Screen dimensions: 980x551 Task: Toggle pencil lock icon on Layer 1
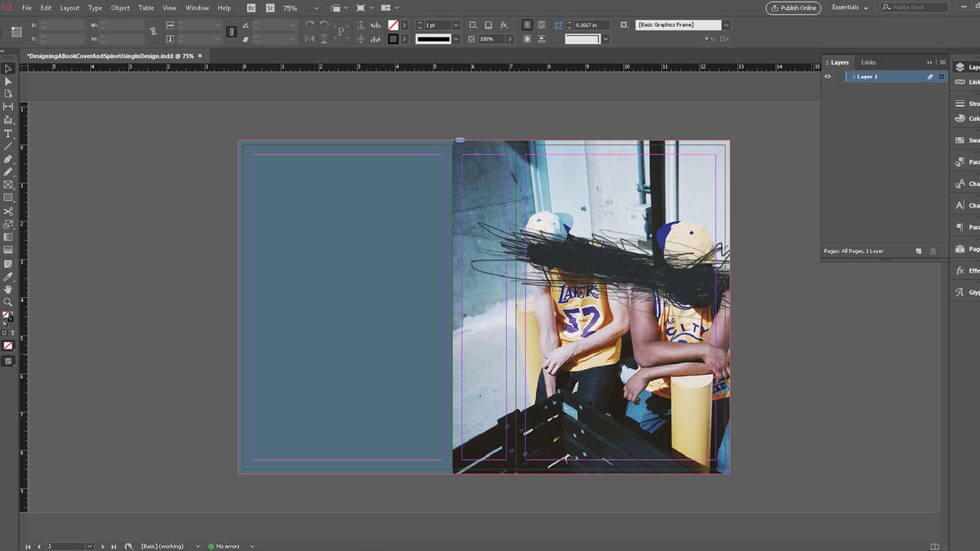point(929,76)
